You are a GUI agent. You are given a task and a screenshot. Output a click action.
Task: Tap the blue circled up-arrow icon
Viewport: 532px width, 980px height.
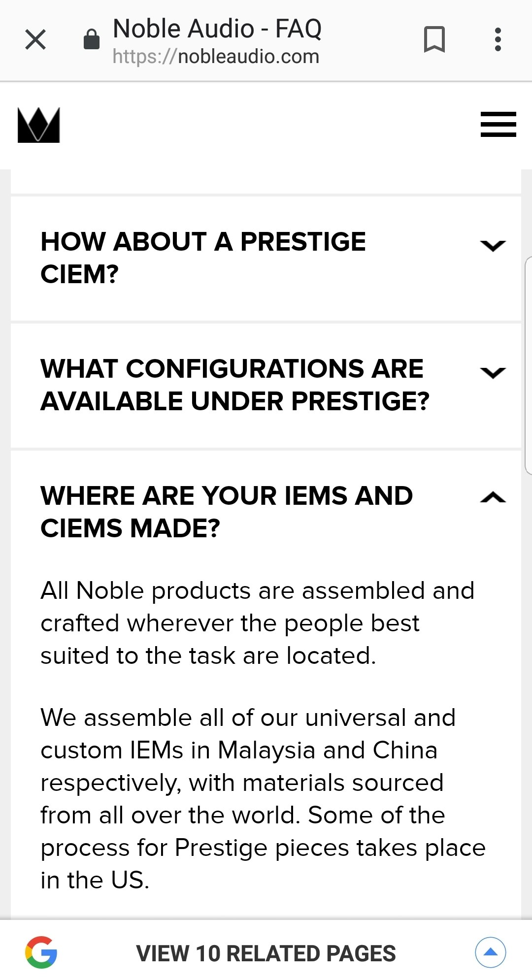click(x=490, y=952)
